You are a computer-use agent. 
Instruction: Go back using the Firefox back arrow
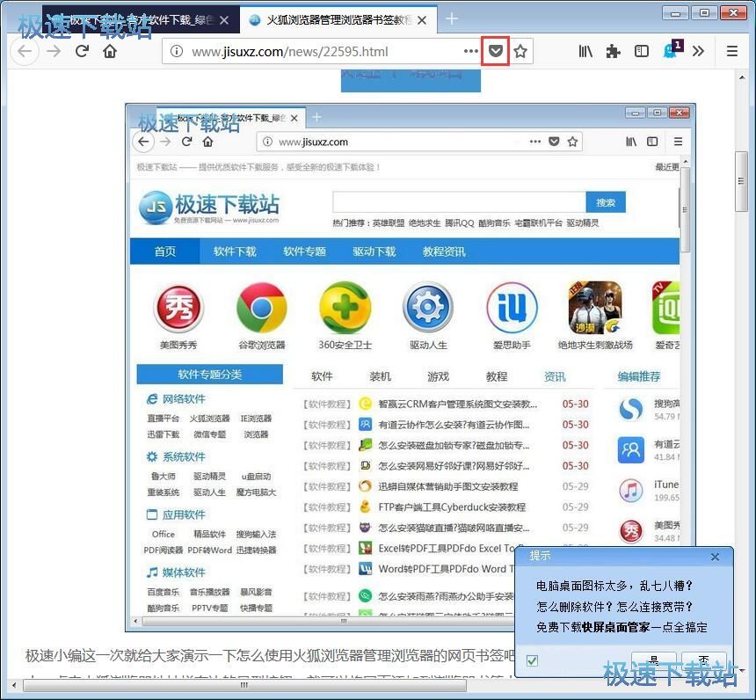click(25, 51)
